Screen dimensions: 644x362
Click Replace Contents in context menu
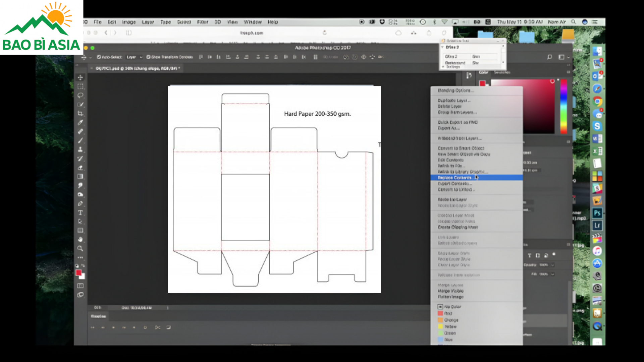(x=454, y=178)
